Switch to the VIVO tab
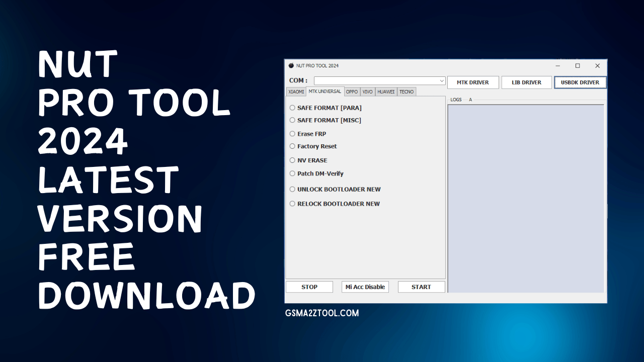Viewport: 644px width, 362px height. pos(367,92)
